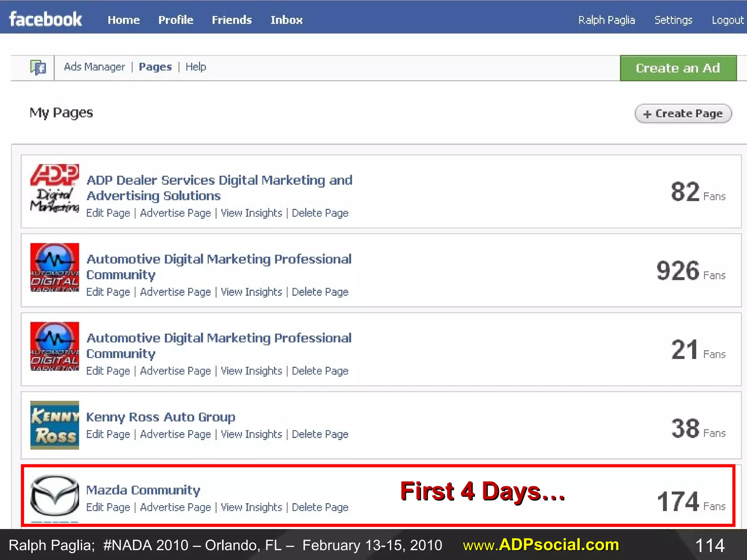
Task: Advertise Page for Kenny Ross Auto Group
Action: 175,434
